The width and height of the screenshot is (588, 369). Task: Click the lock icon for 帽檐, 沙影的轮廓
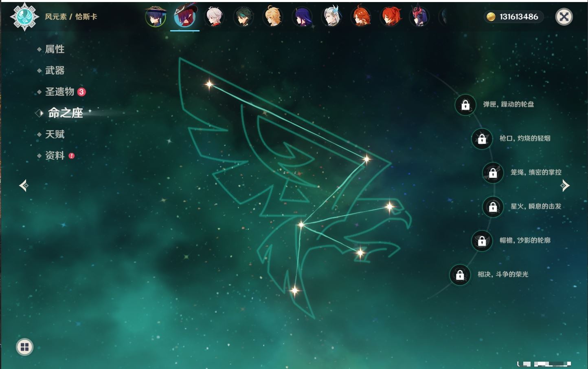(x=482, y=241)
